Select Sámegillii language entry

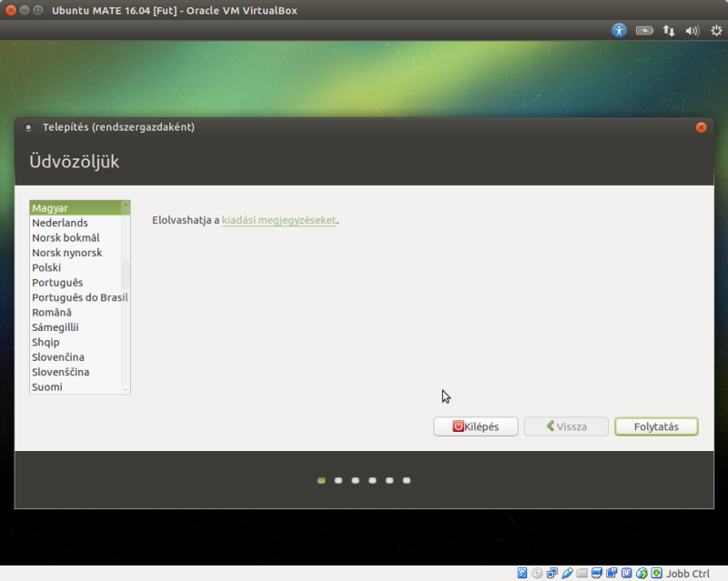pos(76,327)
